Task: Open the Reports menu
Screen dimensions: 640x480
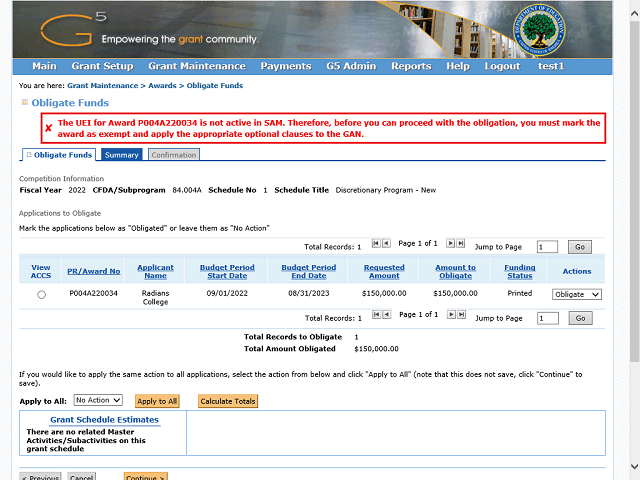Action: [x=411, y=66]
